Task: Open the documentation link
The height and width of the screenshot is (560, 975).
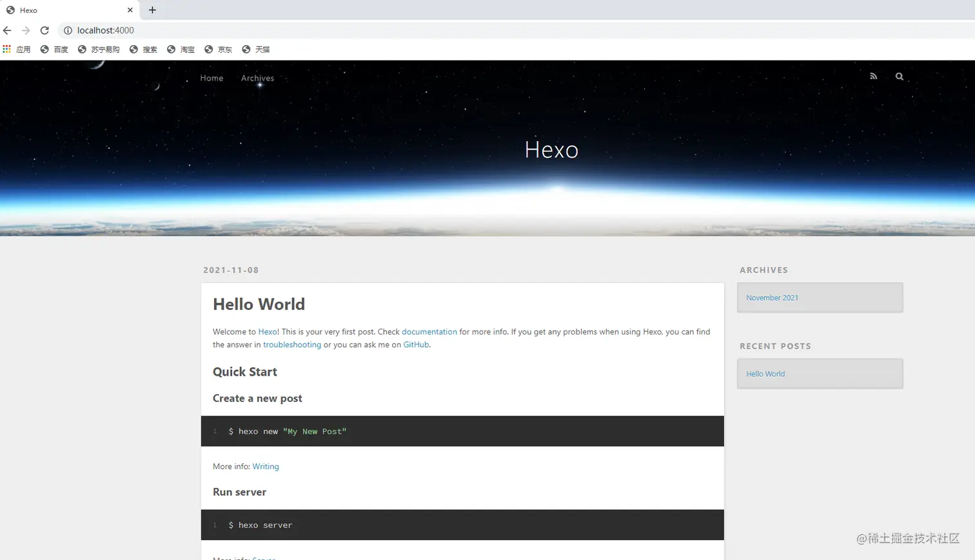Action: [x=429, y=332]
